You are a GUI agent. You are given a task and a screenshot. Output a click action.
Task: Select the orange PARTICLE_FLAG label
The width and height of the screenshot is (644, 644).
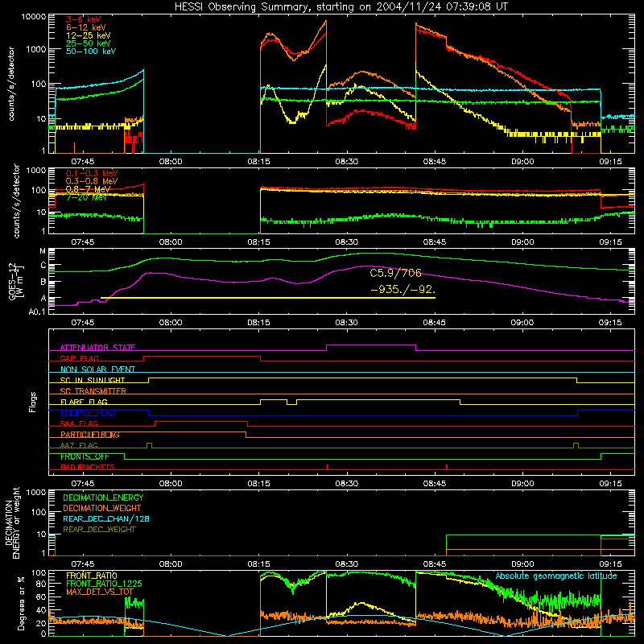(x=90, y=435)
